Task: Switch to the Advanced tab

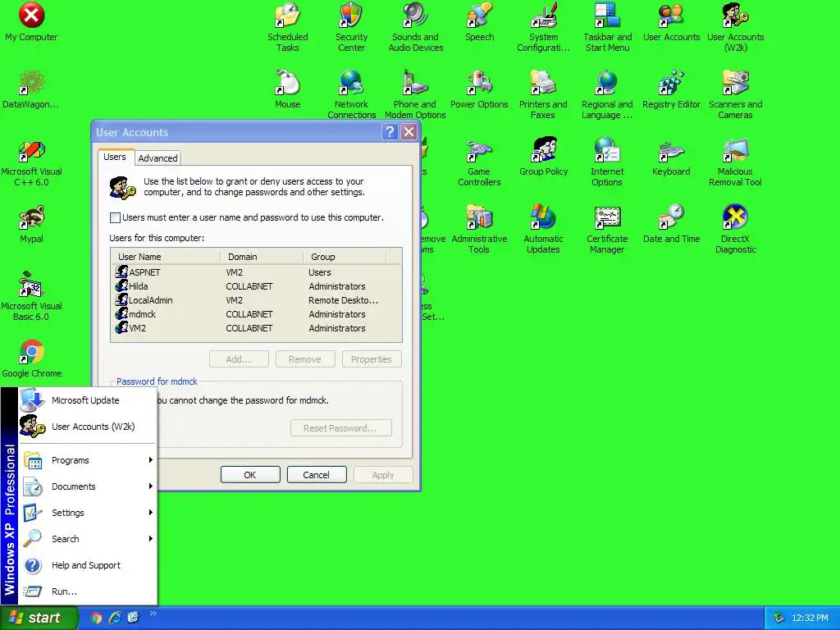Action: 157,158
